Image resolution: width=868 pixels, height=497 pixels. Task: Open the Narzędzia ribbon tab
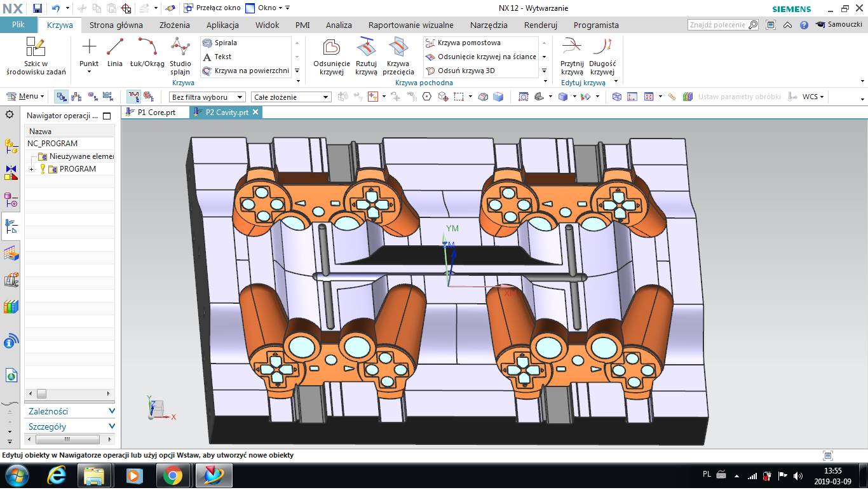pos(489,25)
